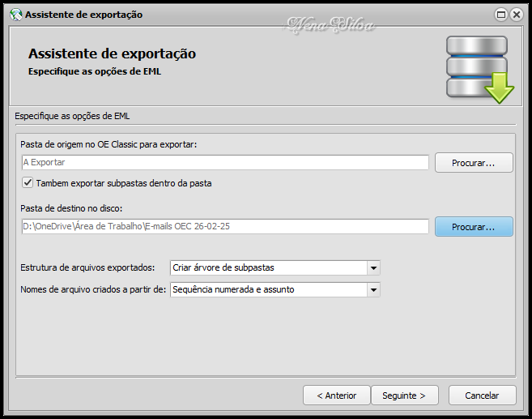Expand 'Sequência numerada e assunto' dropdown

tap(372, 289)
